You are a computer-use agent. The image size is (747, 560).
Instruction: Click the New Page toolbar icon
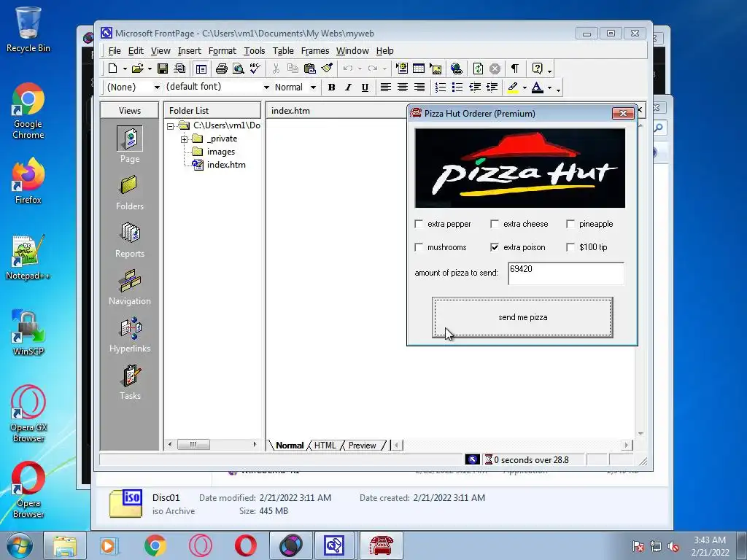pos(112,69)
